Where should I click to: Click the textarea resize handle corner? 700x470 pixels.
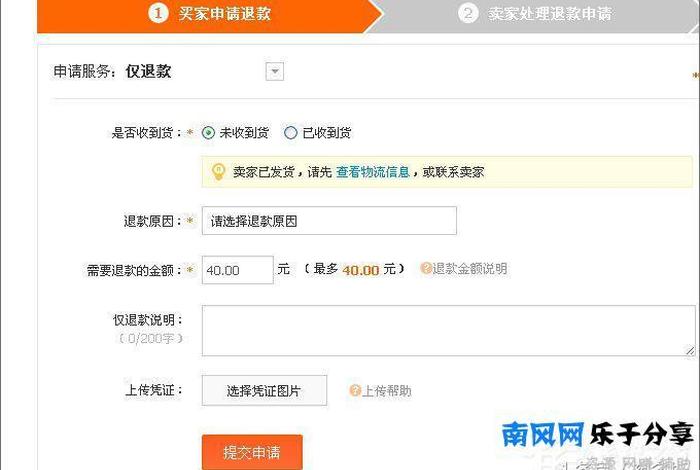(690, 351)
